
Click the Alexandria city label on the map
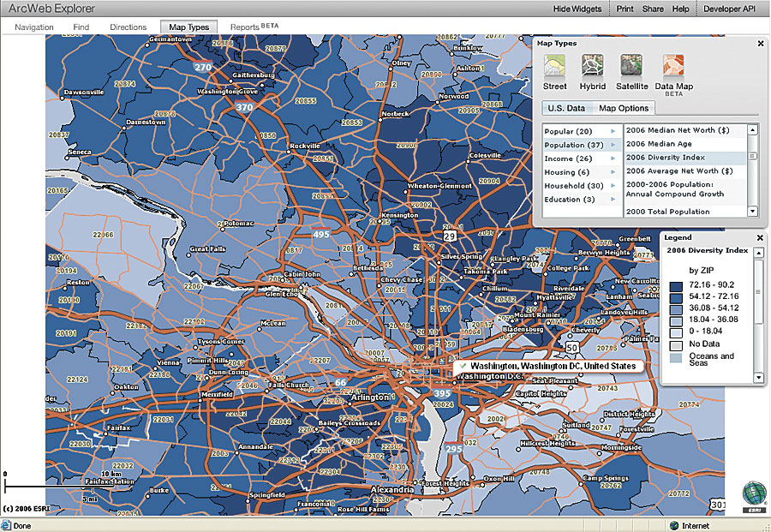392,490
